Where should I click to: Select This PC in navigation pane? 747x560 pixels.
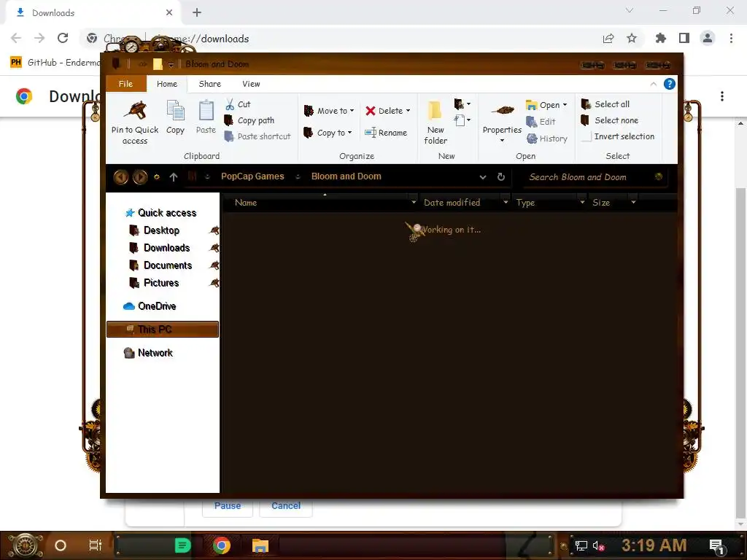[x=163, y=330]
